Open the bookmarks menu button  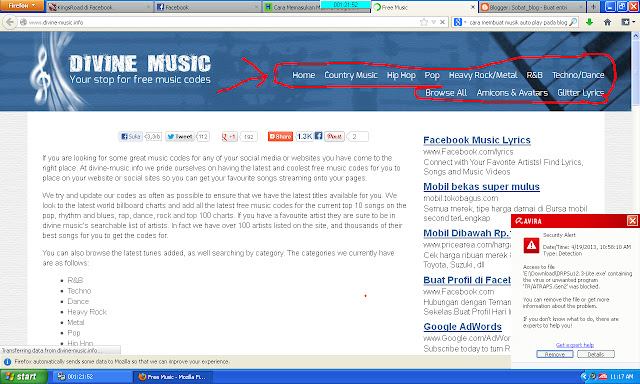pos(628,22)
